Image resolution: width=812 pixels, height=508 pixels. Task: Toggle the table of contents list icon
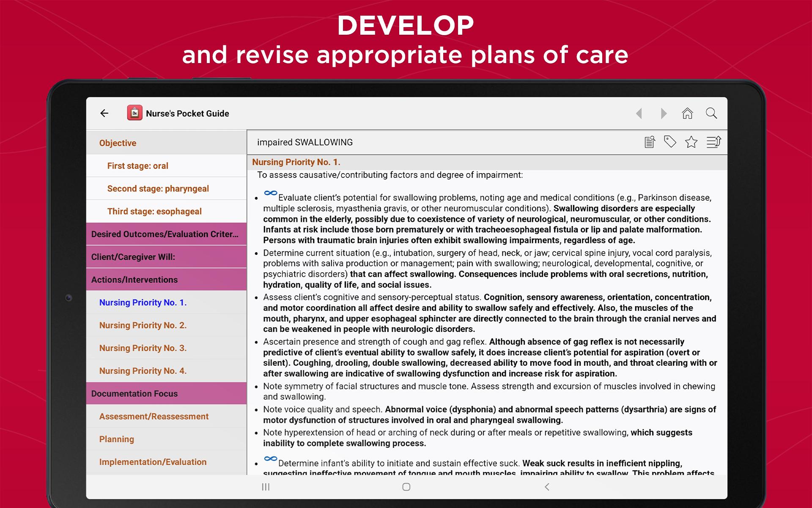click(713, 142)
